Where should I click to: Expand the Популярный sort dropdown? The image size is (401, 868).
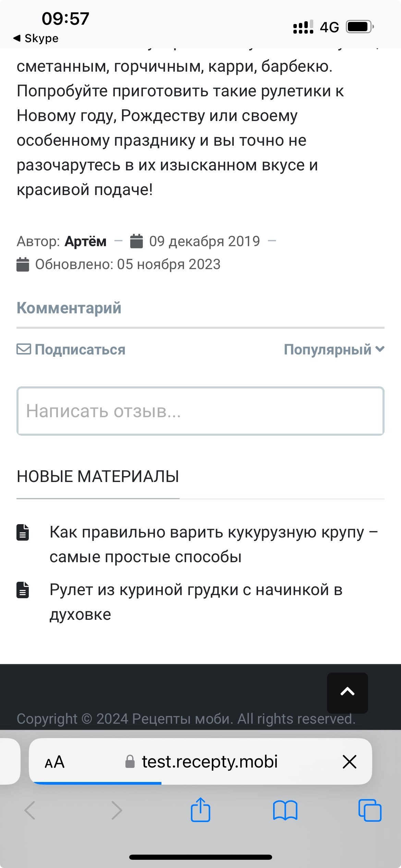coord(334,349)
